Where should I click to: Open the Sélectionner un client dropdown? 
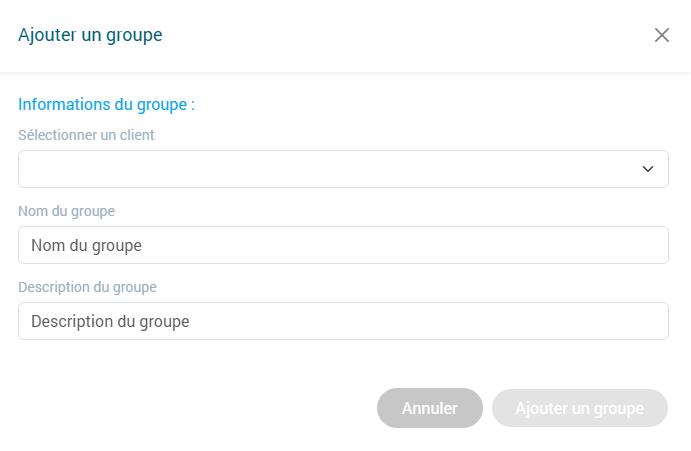click(x=343, y=169)
